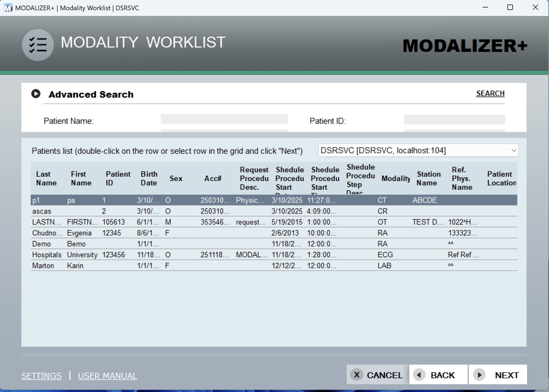This screenshot has height=392, width=549.
Task: Click the OT modality cell
Action: point(382,222)
